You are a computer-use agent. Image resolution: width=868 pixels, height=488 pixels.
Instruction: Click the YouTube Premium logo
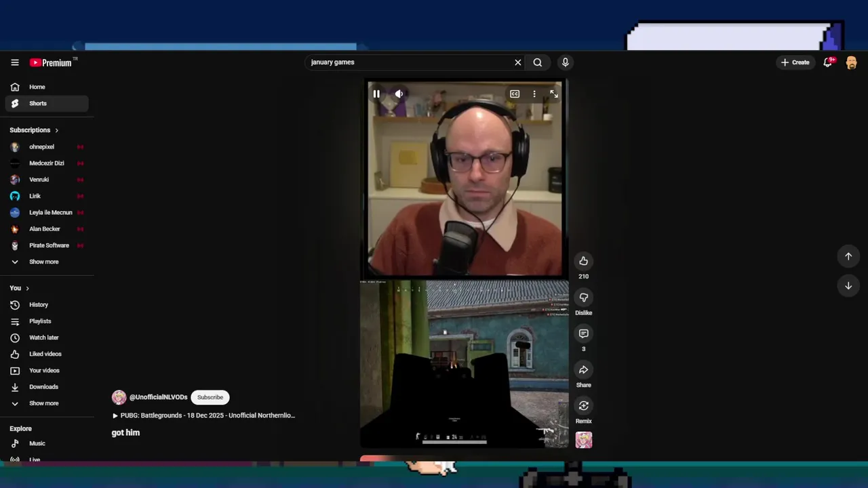point(51,62)
